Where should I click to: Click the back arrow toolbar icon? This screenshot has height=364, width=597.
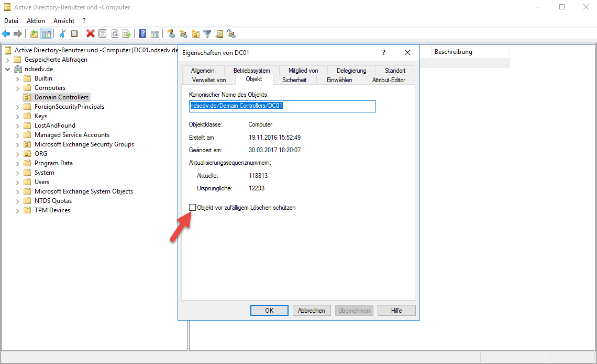6,34
